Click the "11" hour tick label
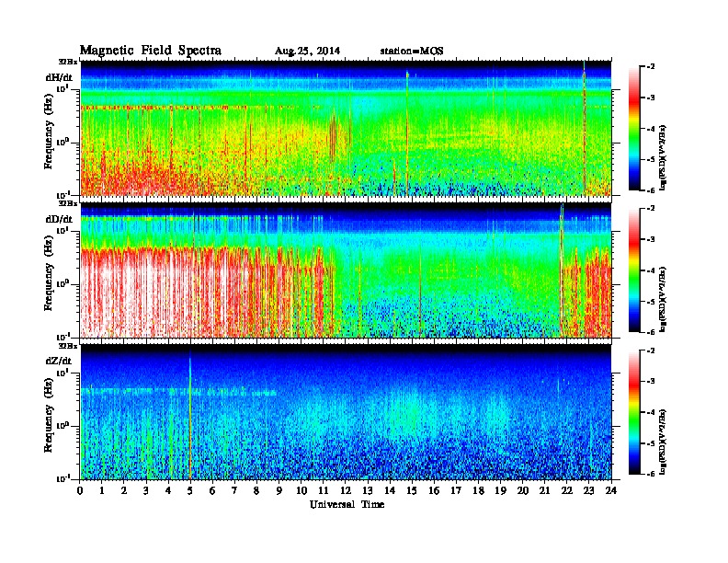 point(324,491)
